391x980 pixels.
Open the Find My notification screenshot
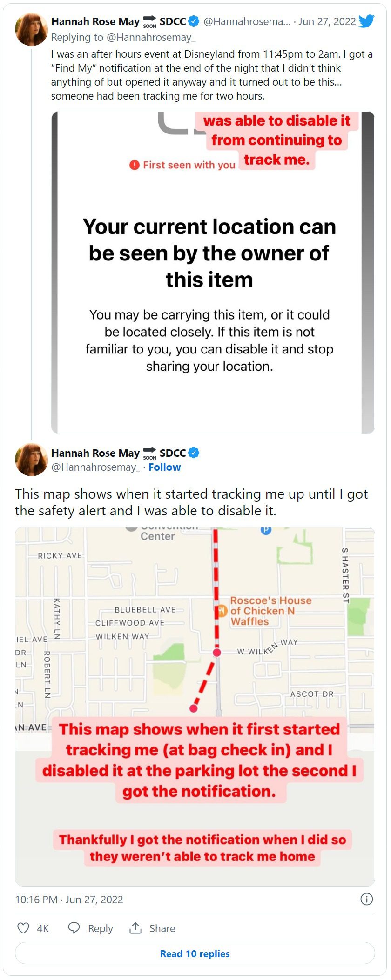point(213,273)
